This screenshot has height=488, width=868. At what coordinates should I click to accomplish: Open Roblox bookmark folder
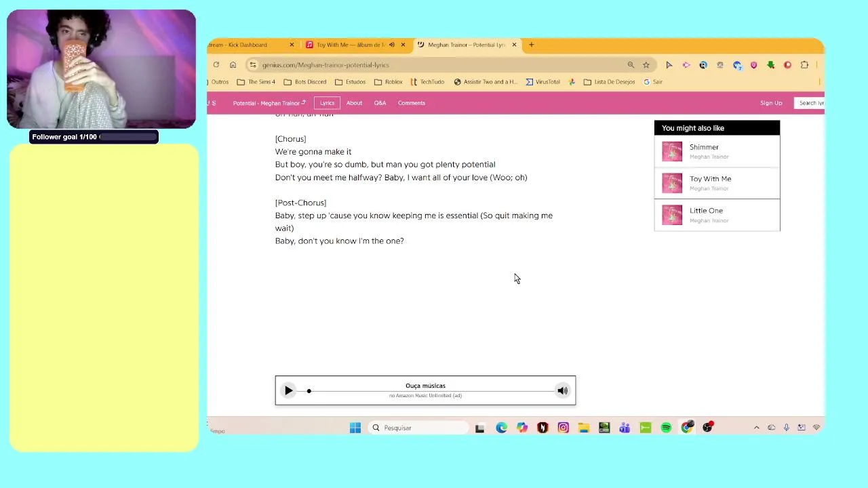388,82
